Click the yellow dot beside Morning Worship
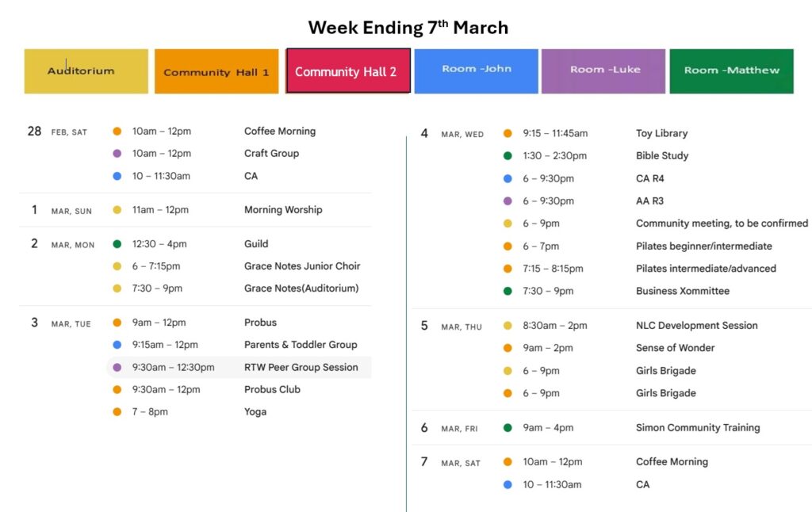 coord(117,210)
